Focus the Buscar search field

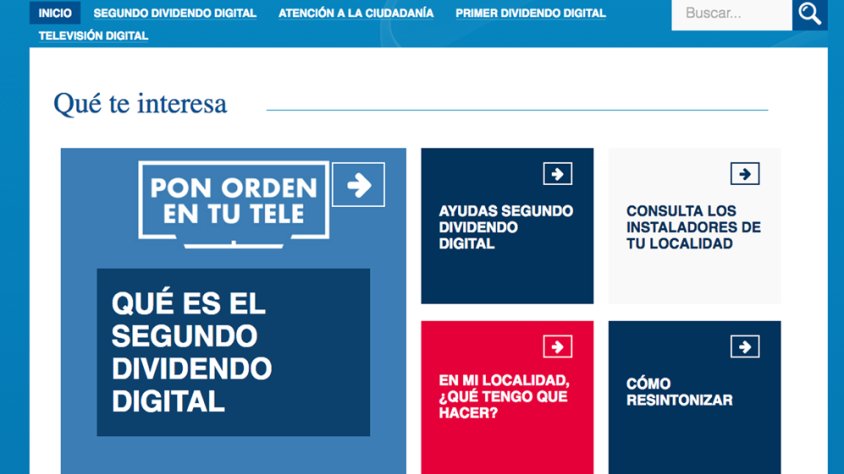coord(732,14)
